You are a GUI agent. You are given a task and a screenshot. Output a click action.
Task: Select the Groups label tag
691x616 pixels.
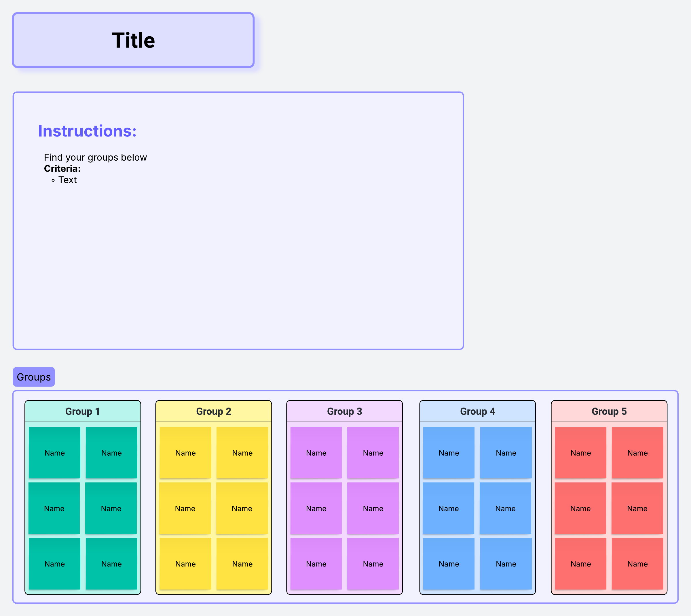[34, 377]
